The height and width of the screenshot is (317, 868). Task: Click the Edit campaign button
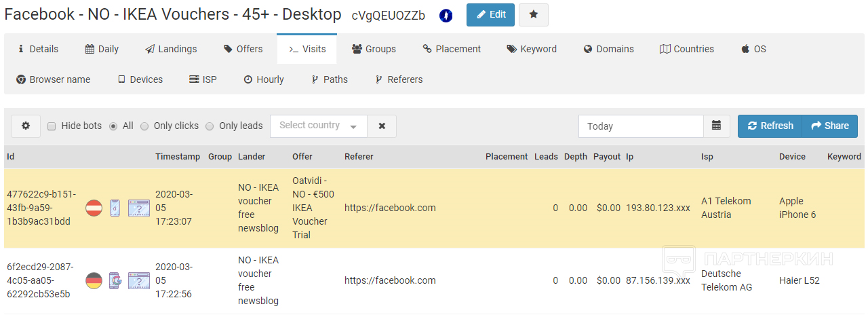[490, 15]
